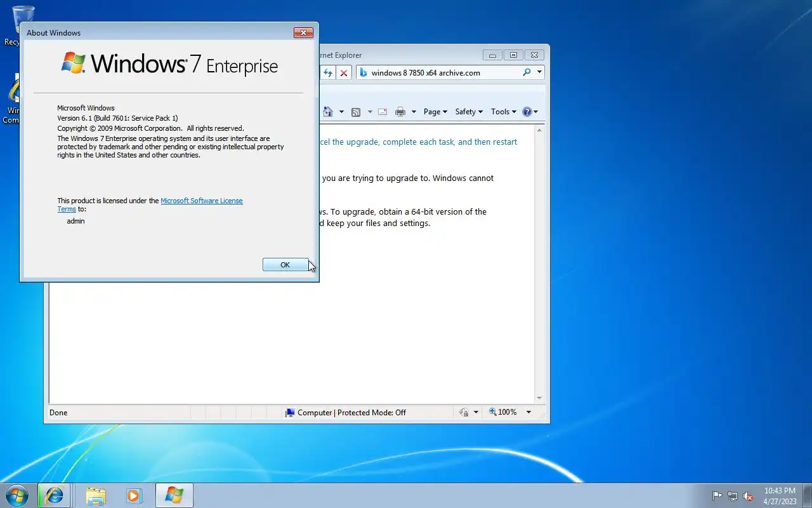812x508 pixels.
Task: Open the Page menu
Action: pyautogui.click(x=435, y=112)
